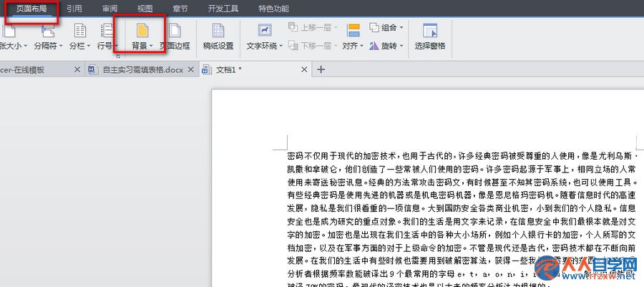Image resolution: width=644 pixels, height=287 pixels.
Task: Expand the 背景 dropdown arrow
Action: 151,46
